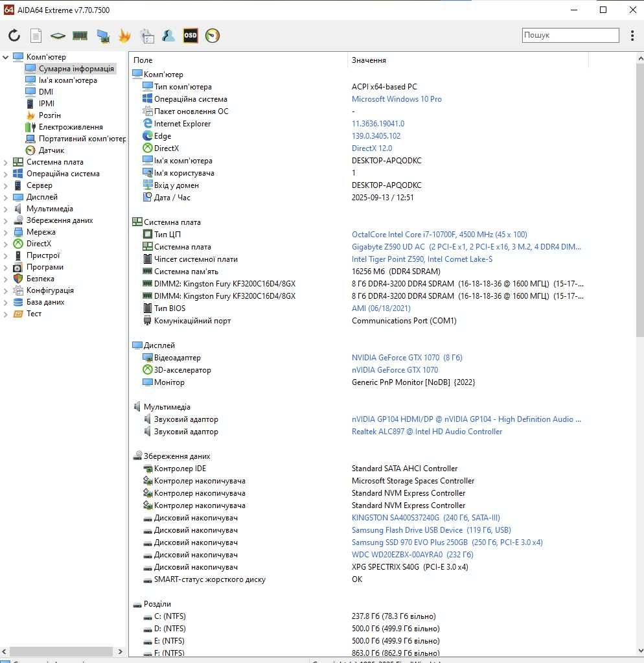Click the Операційна система Windows icon in list
The width and height of the screenshot is (644, 663).
(x=148, y=99)
